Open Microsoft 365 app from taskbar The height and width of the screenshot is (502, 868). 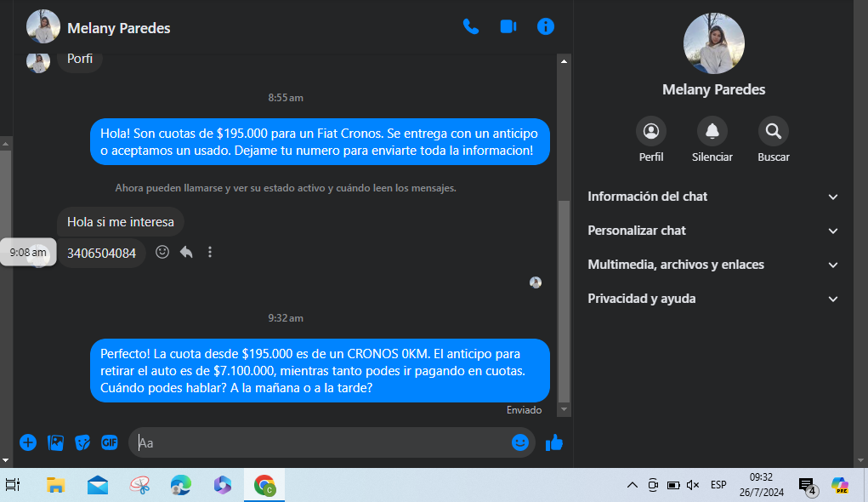223,485
